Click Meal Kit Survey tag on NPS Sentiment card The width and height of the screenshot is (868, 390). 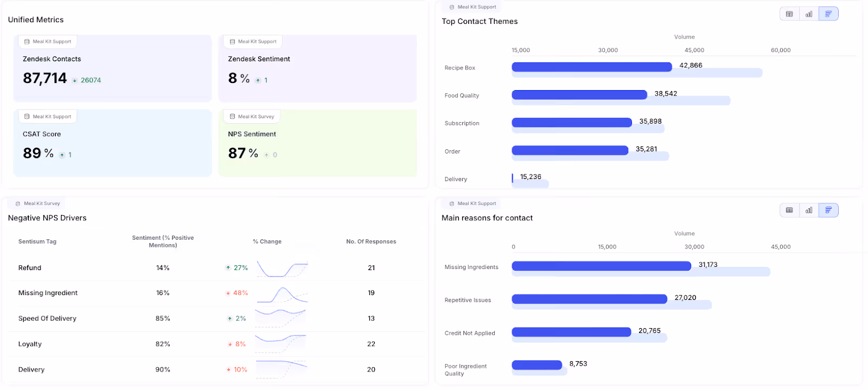tap(252, 117)
